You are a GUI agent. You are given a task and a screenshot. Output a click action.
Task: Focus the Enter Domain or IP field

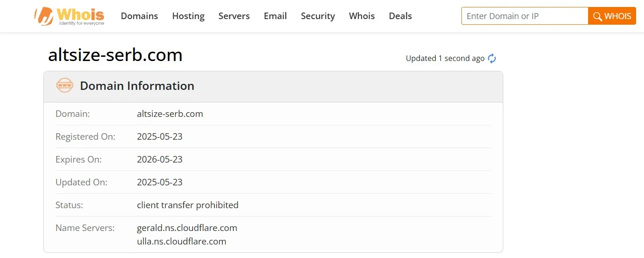(525, 16)
